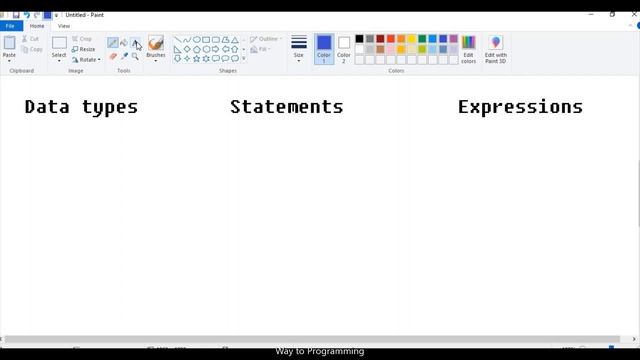This screenshot has height=360, width=640.
Task: Choose the Diamond shape
Action: click(x=187, y=49)
